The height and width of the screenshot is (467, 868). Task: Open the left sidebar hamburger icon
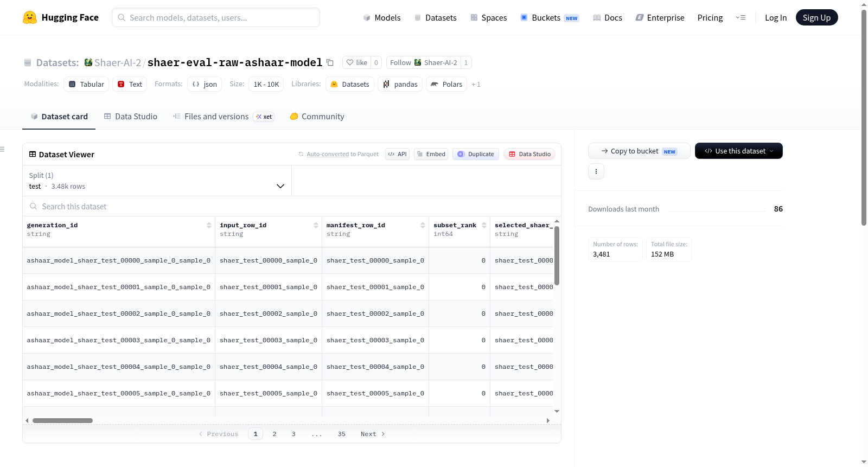(2, 149)
